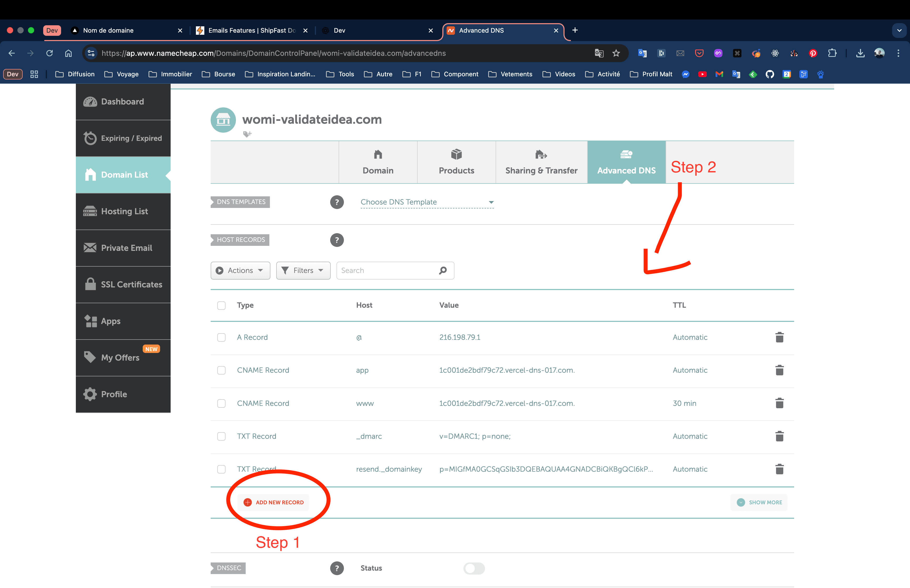The height and width of the screenshot is (588, 910).
Task: Click the Show More button
Action: coord(759,502)
